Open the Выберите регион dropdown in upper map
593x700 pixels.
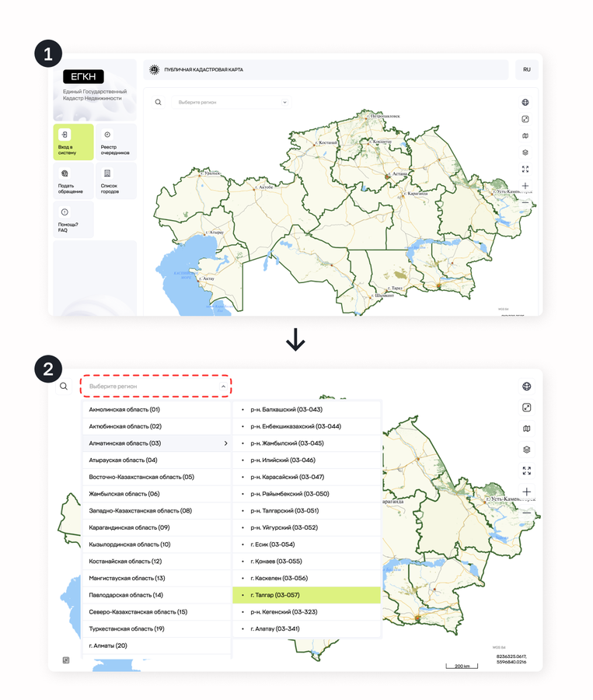pyautogui.click(x=232, y=103)
